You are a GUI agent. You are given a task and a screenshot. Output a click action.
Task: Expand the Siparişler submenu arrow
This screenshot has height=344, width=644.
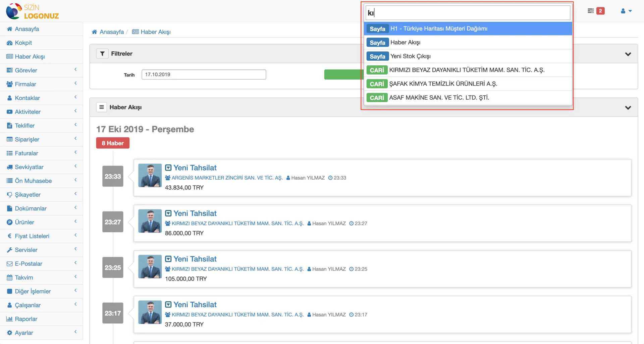point(75,138)
